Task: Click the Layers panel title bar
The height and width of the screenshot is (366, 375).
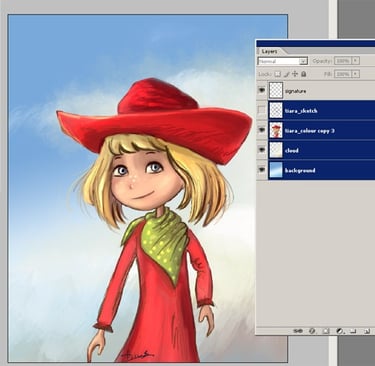Action: pos(316,43)
